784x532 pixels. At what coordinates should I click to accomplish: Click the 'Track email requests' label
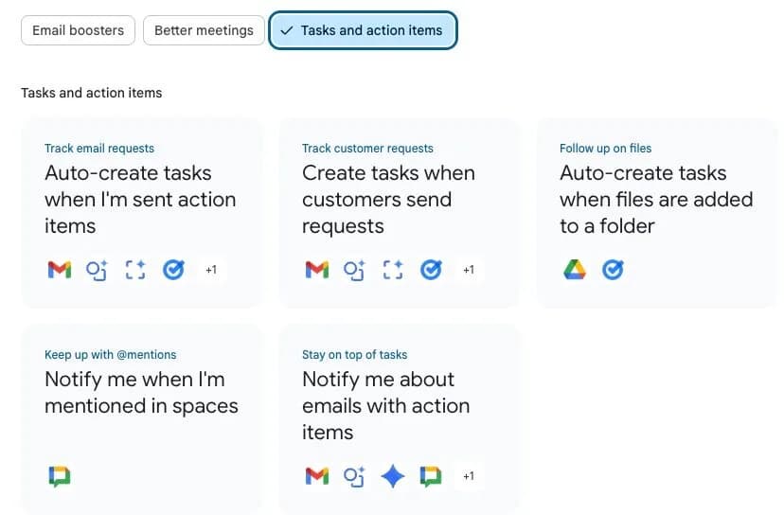(x=99, y=149)
